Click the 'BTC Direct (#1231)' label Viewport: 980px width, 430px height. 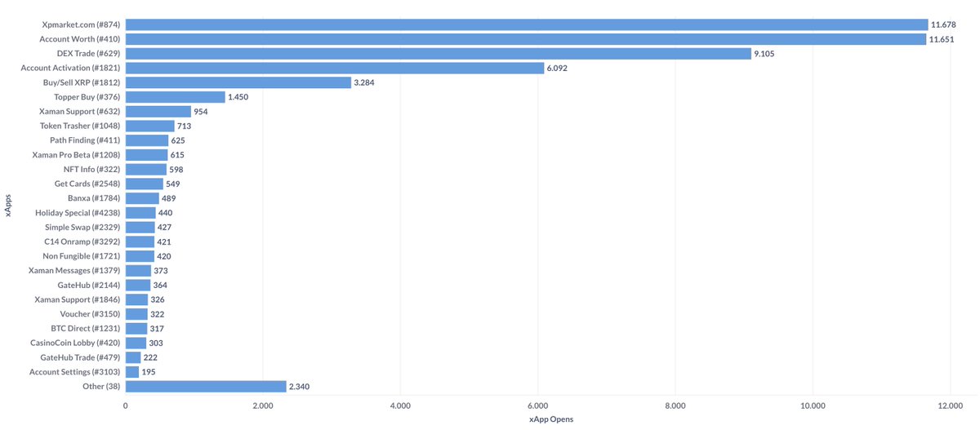86,328
